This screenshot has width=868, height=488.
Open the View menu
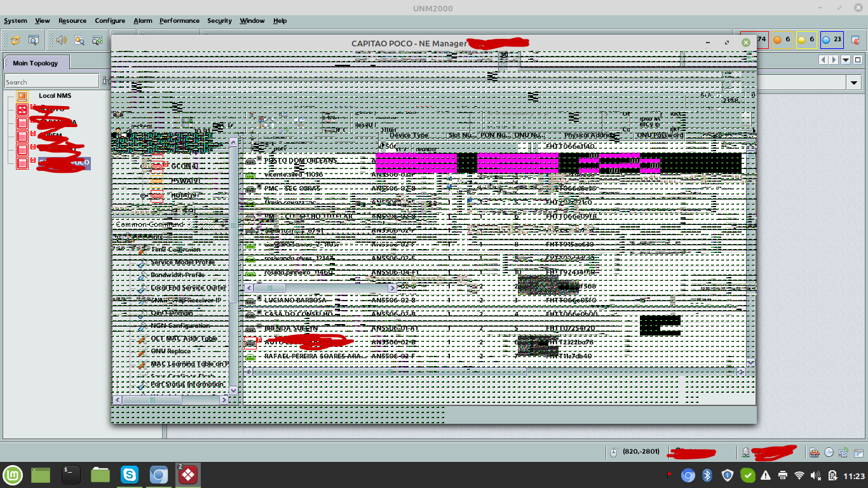[x=43, y=20]
